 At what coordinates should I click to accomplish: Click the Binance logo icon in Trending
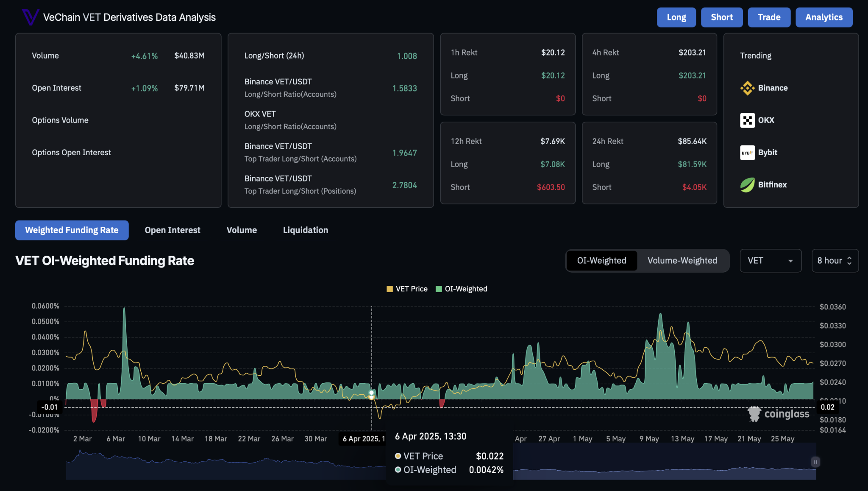click(747, 88)
